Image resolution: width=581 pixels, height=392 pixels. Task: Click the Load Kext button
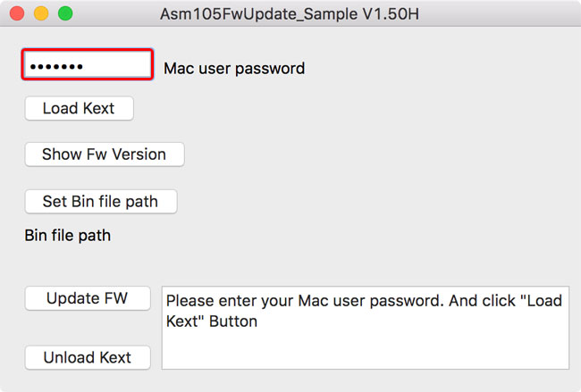tap(79, 109)
